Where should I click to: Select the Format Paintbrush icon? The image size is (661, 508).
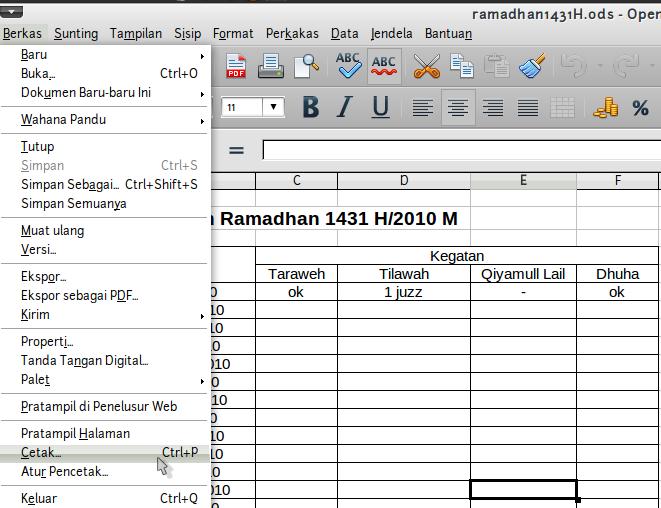(x=532, y=67)
